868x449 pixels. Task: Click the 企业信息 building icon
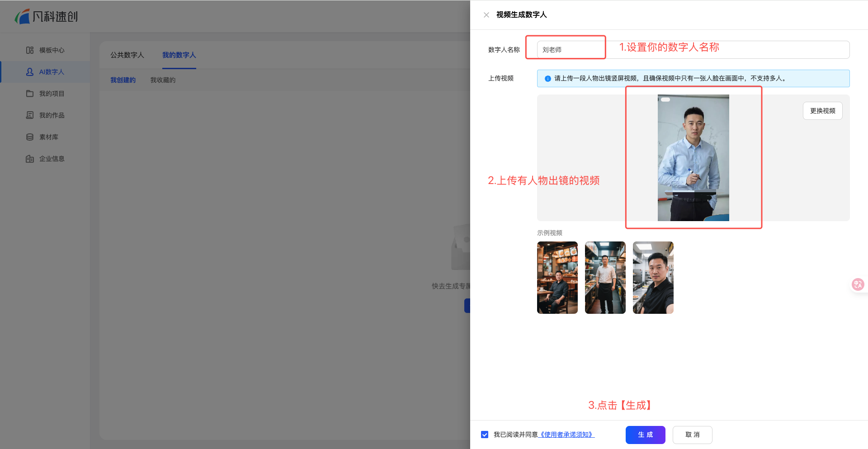(30, 159)
